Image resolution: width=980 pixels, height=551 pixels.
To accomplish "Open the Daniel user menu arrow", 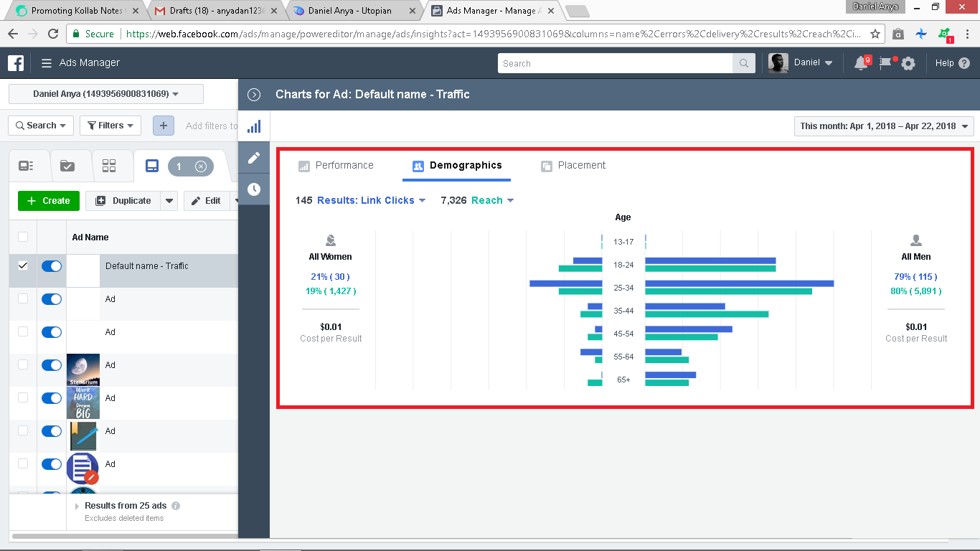I will click(829, 63).
